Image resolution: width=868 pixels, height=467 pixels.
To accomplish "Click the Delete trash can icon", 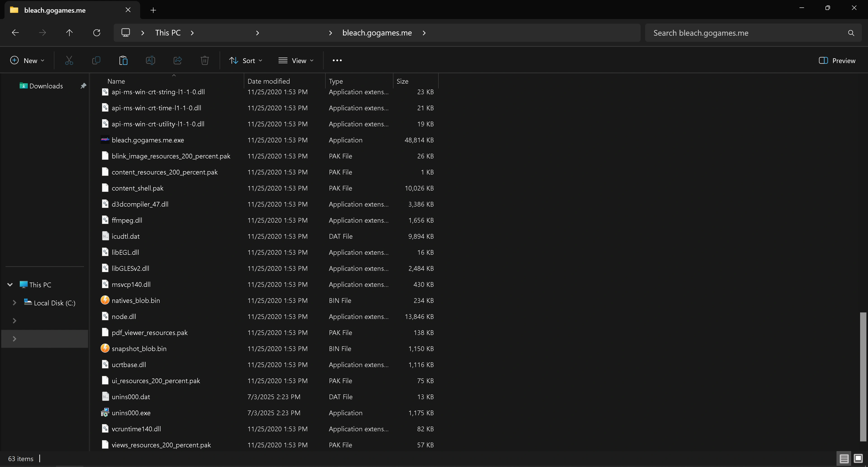I will coord(205,61).
